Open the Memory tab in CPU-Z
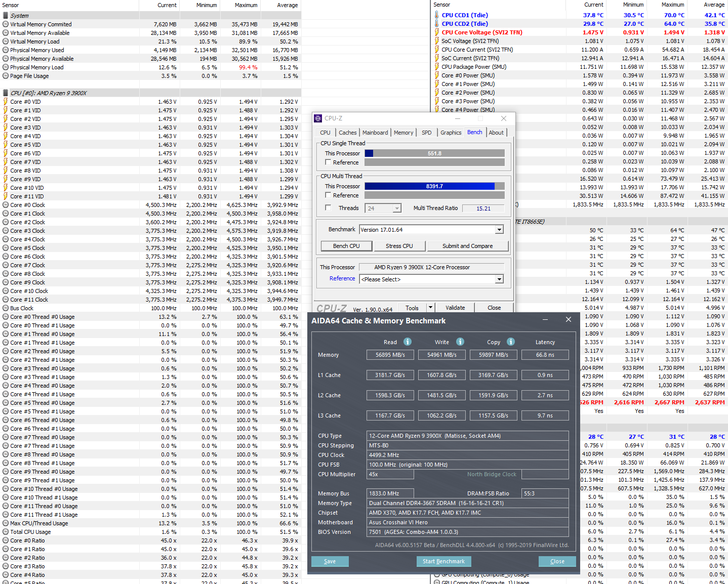Image resolution: width=728 pixels, height=584 pixels. point(403,133)
